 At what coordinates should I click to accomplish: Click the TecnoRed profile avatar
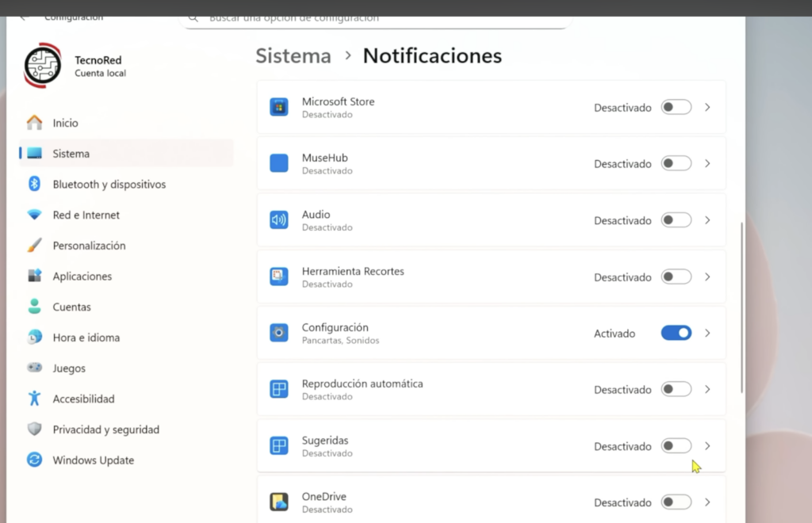(x=43, y=65)
